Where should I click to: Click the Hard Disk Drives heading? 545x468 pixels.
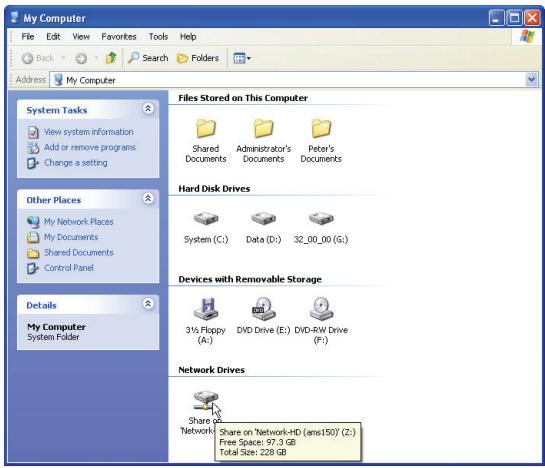pos(214,189)
